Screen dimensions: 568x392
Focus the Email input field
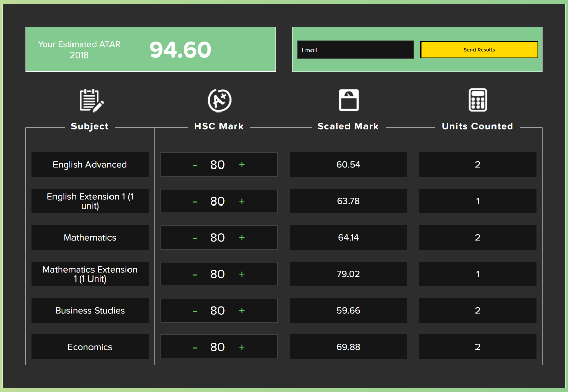pos(355,50)
